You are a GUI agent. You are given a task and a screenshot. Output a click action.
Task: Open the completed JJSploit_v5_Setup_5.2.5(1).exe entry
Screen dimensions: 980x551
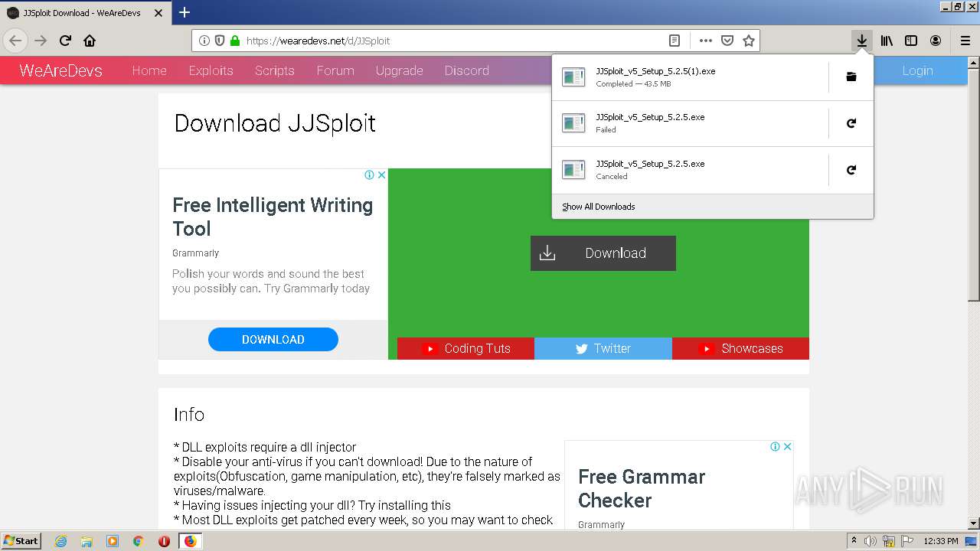[689, 77]
